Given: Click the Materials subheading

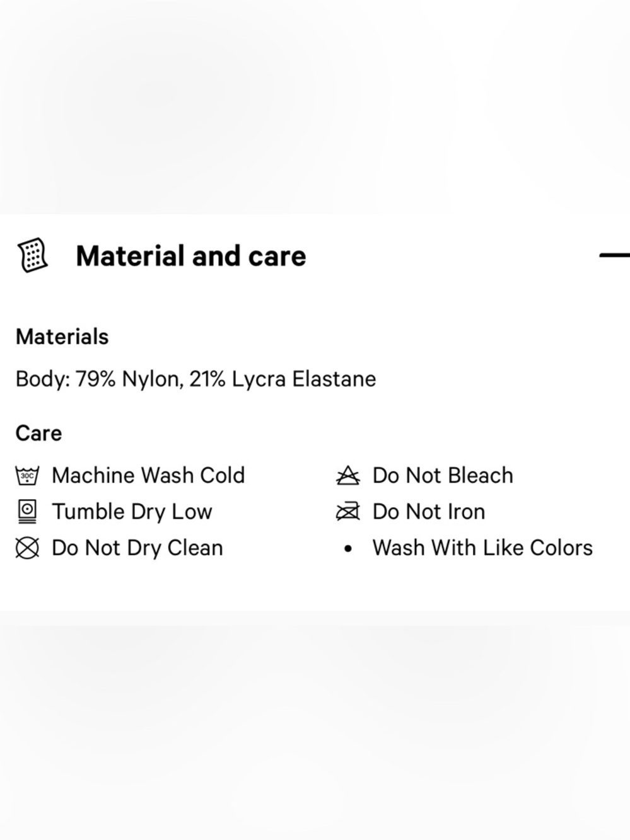Looking at the screenshot, I should point(62,337).
